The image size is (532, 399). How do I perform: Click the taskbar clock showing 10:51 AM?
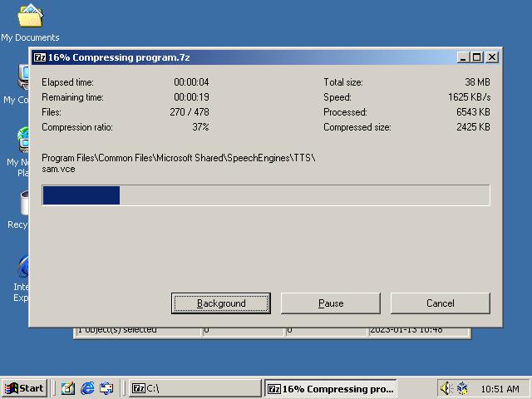pyautogui.click(x=500, y=388)
